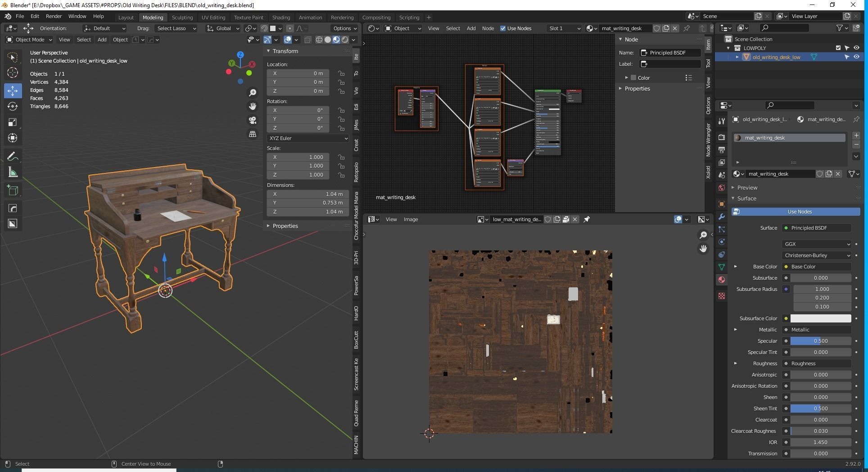868x472 pixels.
Task: Click the Options button in viewport header
Action: [344, 28]
